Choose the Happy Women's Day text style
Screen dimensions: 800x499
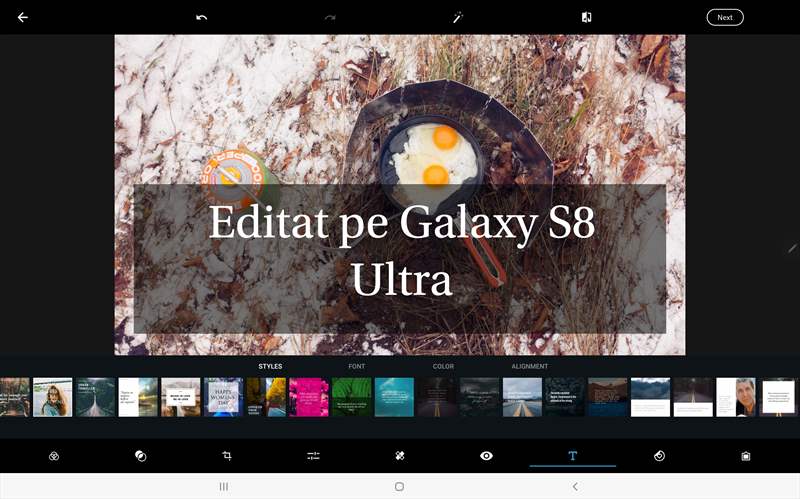[223, 397]
